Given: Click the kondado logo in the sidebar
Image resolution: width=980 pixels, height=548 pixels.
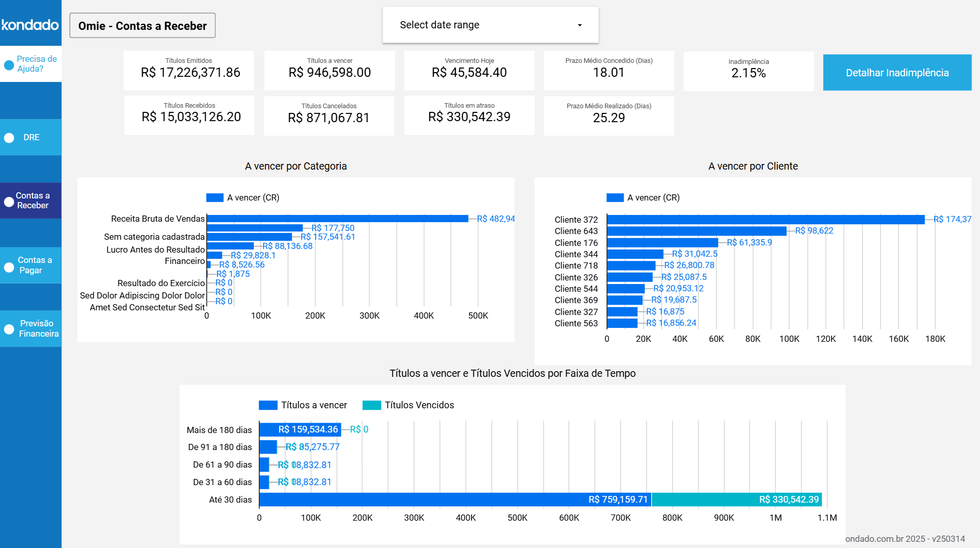Looking at the screenshot, I should (29, 24).
